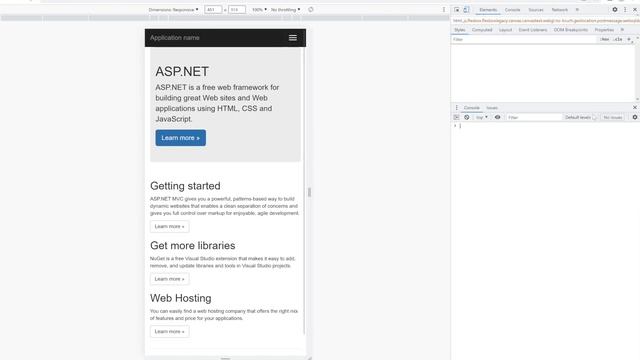
Task: Open device toolbar more options menu
Action: [x=444, y=9]
